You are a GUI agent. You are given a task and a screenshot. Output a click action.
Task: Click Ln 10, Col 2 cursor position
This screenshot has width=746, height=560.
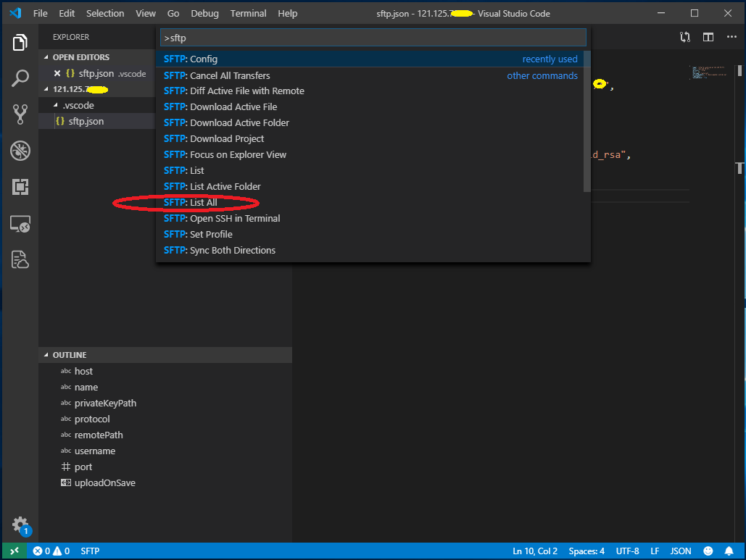coord(535,551)
